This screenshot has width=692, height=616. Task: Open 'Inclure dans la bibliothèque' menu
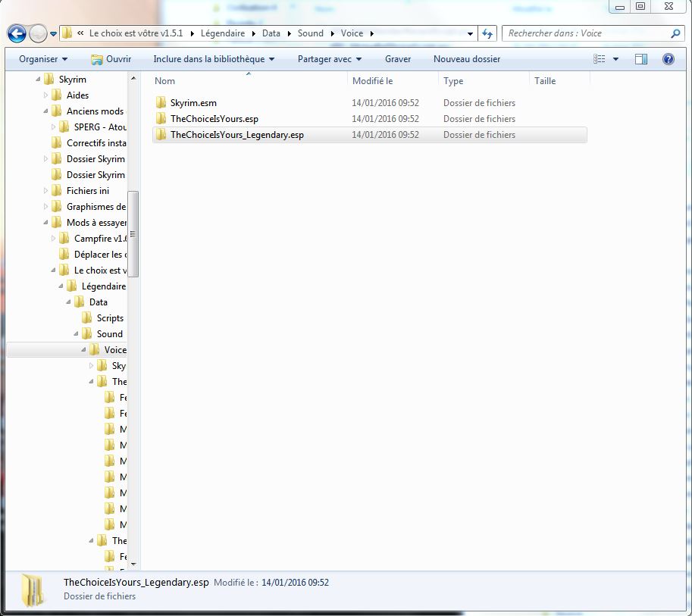214,59
